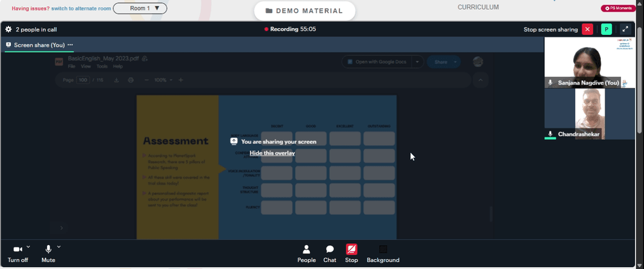Select the CURRICULUM tab
The height and width of the screenshot is (269, 644).
[478, 7]
